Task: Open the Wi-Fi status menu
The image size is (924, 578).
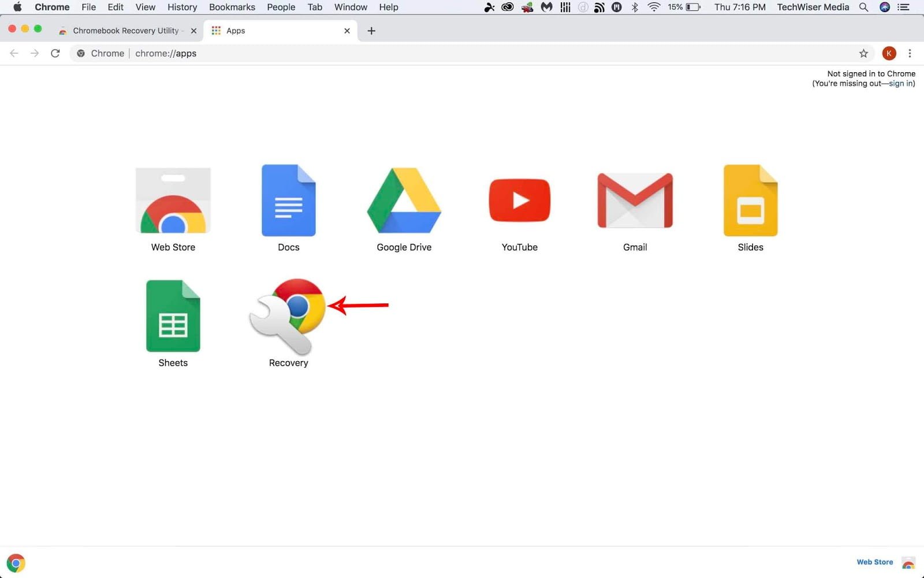Action: [653, 8]
